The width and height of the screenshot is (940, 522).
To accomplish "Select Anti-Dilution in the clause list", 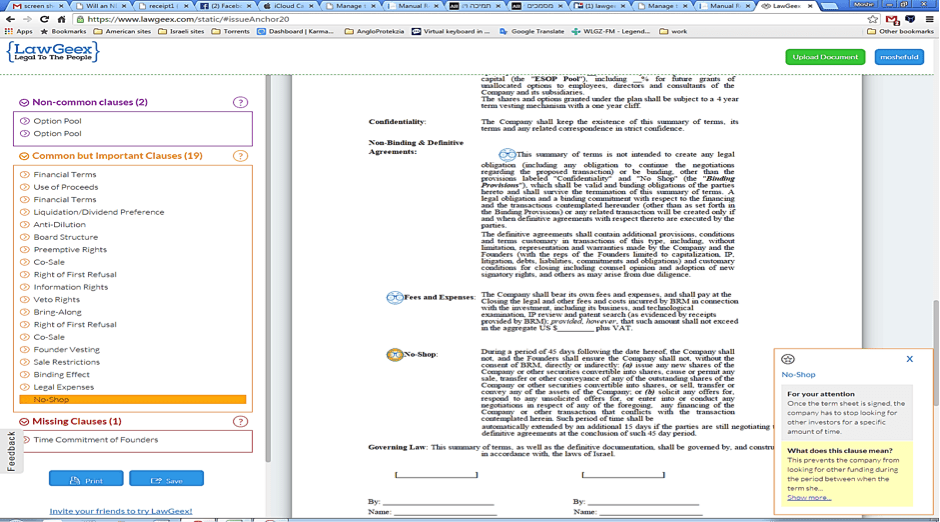I will [x=58, y=225].
